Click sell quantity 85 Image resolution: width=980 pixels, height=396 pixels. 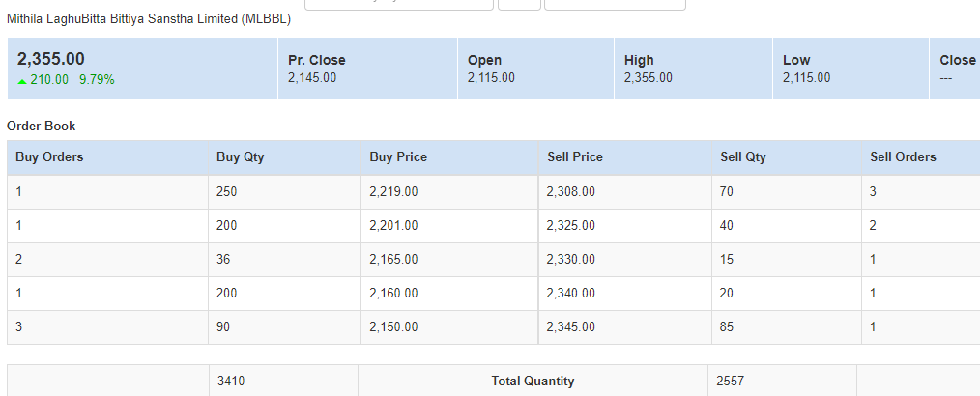click(x=727, y=326)
